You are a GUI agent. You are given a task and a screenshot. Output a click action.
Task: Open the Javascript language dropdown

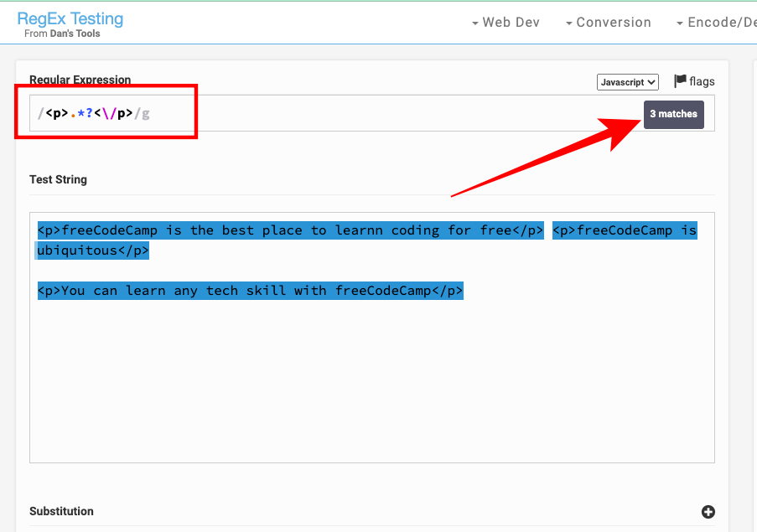(628, 82)
